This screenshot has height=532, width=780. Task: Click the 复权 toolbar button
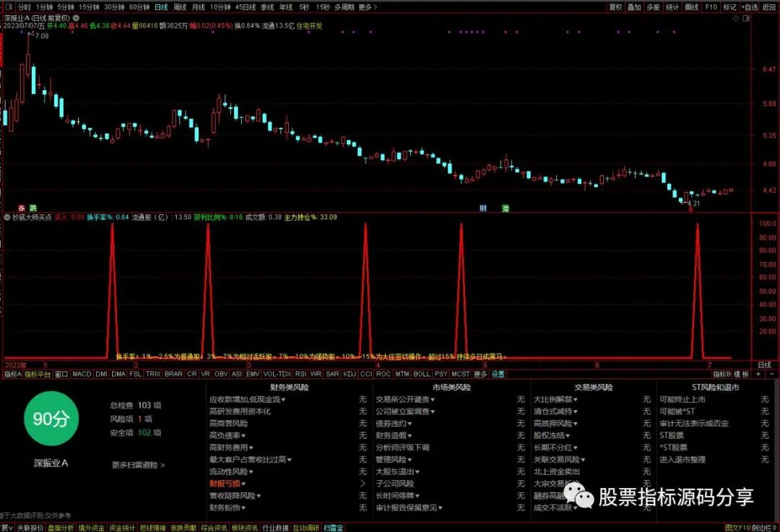pos(615,7)
